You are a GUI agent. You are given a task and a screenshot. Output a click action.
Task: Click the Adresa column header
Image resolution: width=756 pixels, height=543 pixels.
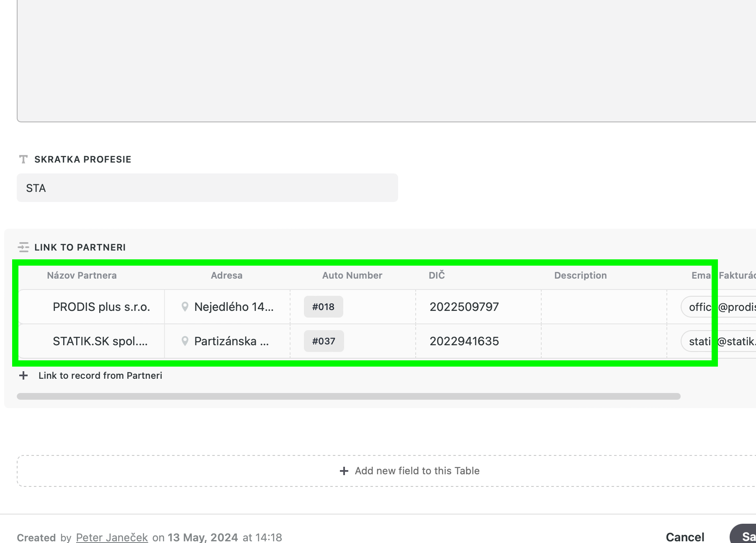pos(226,275)
